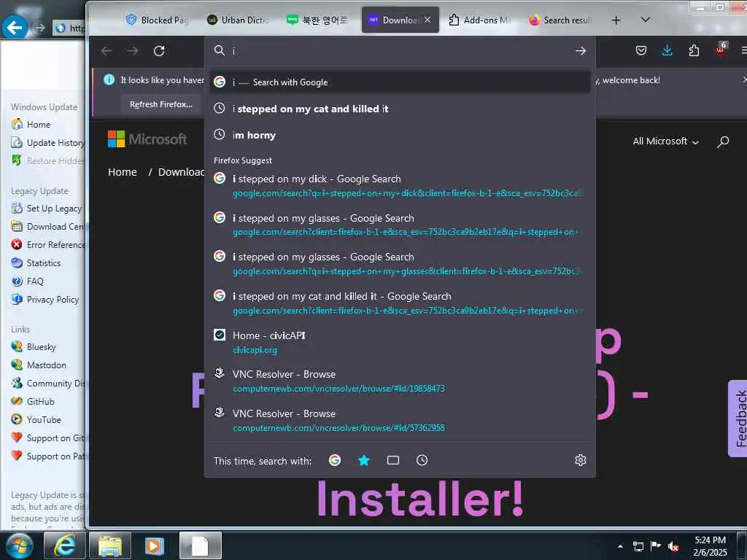Switch to the Korean Naver tab
The width and height of the screenshot is (747, 560).
tap(317, 20)
